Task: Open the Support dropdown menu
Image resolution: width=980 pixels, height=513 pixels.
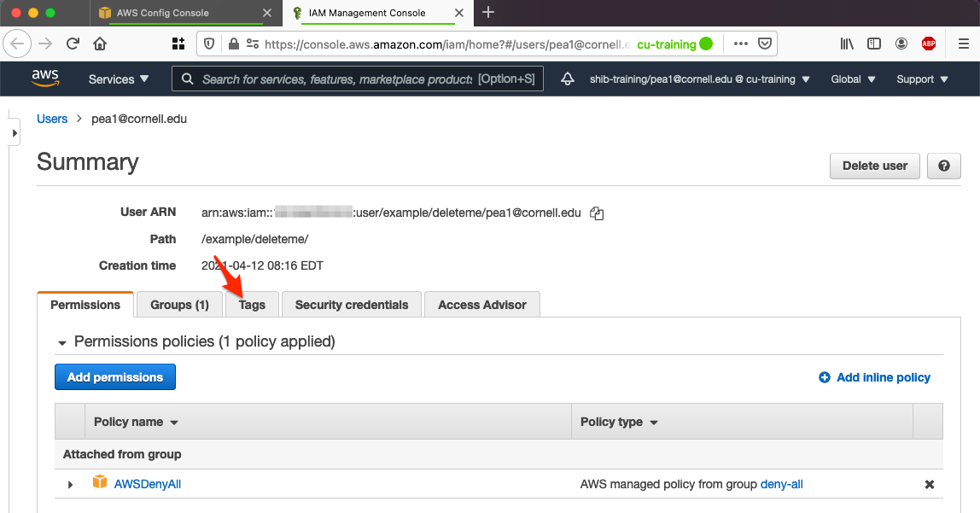Action: tap(922, 79)
